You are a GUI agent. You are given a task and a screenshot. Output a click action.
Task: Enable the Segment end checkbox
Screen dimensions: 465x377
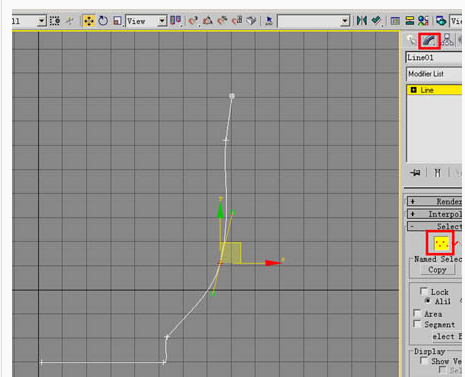click(x=417, y=324)
